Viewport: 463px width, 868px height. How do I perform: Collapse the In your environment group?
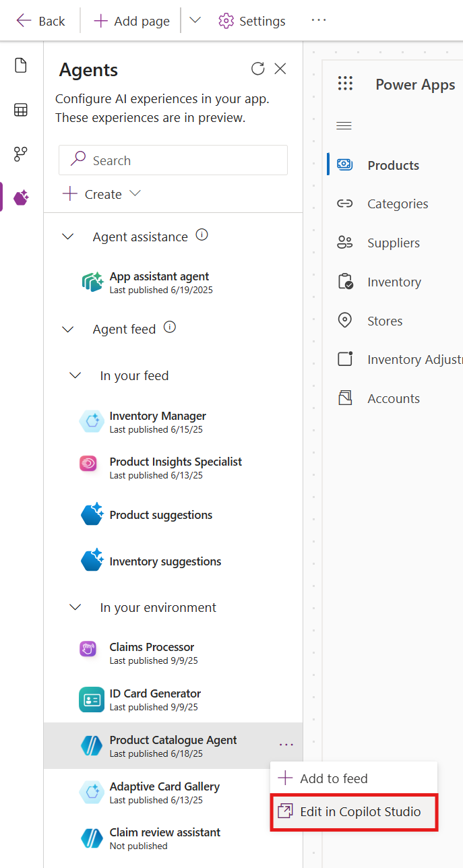click(x=76, y=607)
